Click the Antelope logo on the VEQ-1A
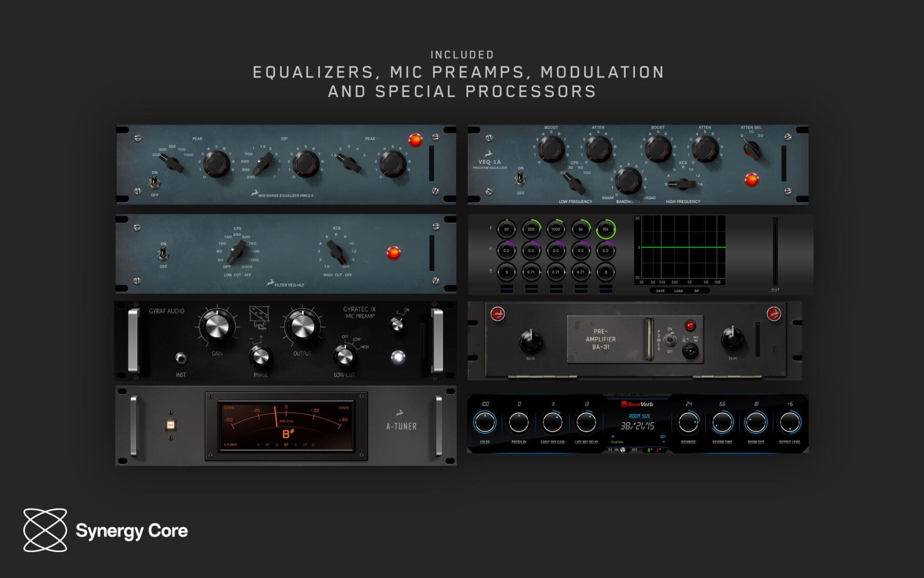Viewport: 924px width, 578px height. tap(488, 154)
